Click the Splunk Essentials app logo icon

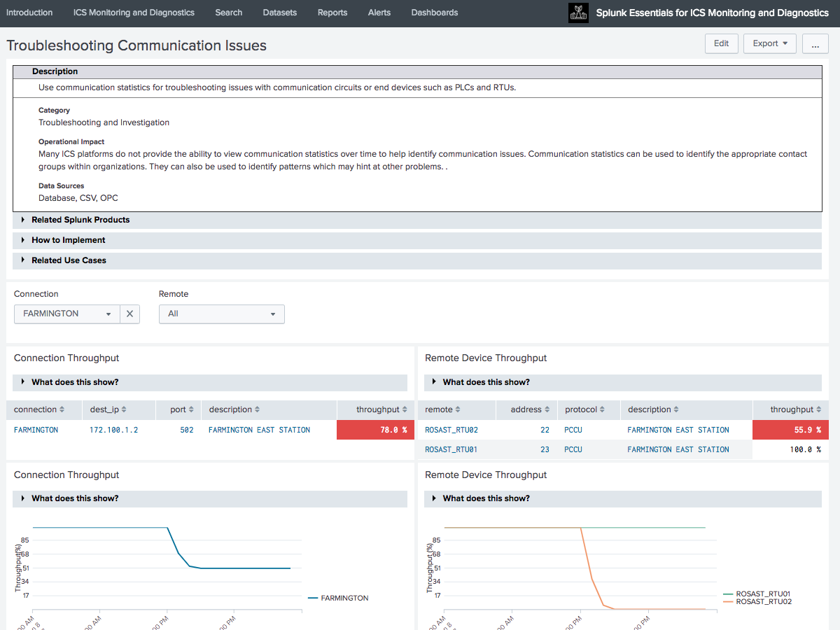[x=578, y=13]
